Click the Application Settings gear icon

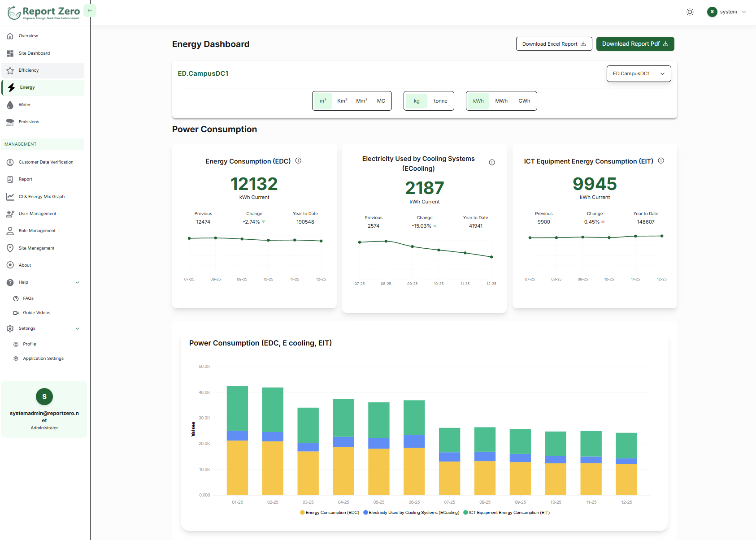pyautogui.click(x=16, y=359)
